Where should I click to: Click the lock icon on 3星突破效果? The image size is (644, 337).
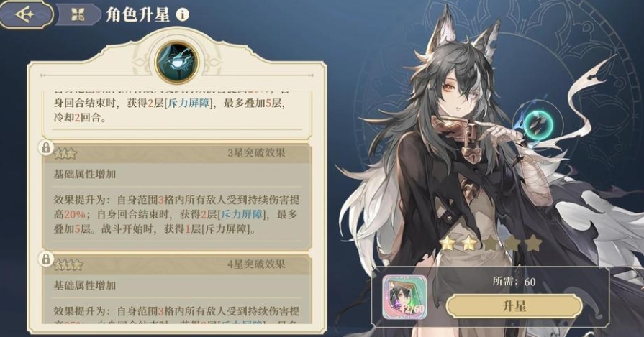coord(46,147)
